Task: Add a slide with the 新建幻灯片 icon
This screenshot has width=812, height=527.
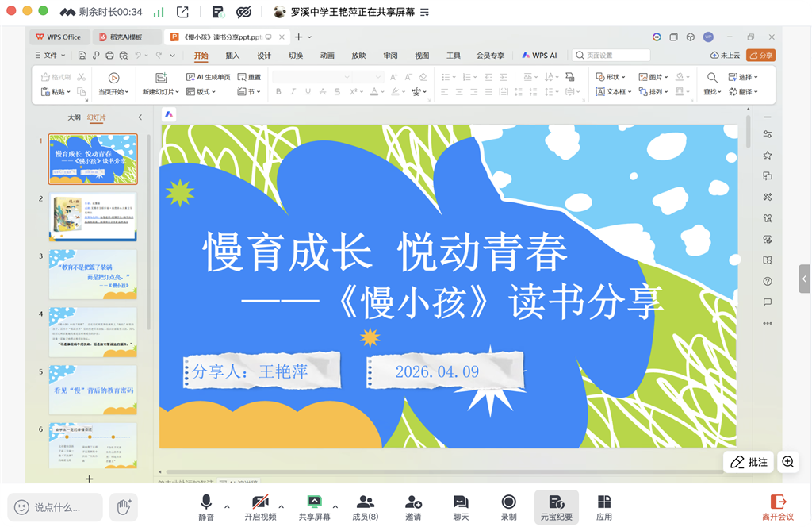Action: pos(161,78)
